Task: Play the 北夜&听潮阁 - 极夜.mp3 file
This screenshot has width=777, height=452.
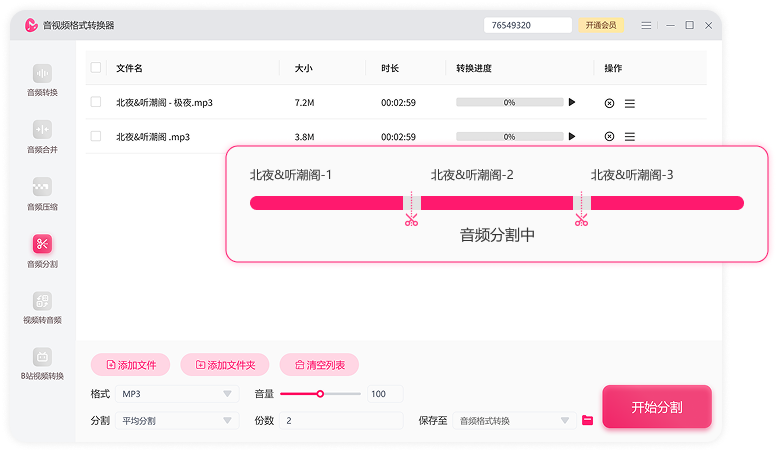Action: pos(572,102)
